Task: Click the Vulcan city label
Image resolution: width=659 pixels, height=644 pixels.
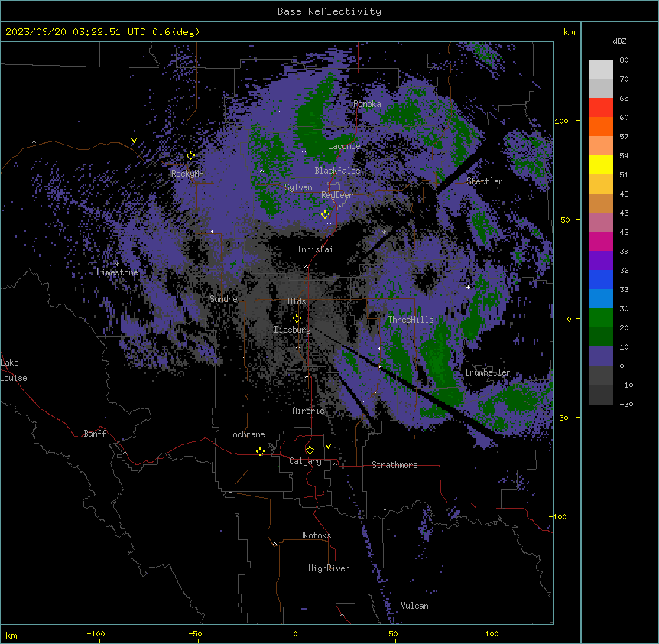Action: (415, 606)
